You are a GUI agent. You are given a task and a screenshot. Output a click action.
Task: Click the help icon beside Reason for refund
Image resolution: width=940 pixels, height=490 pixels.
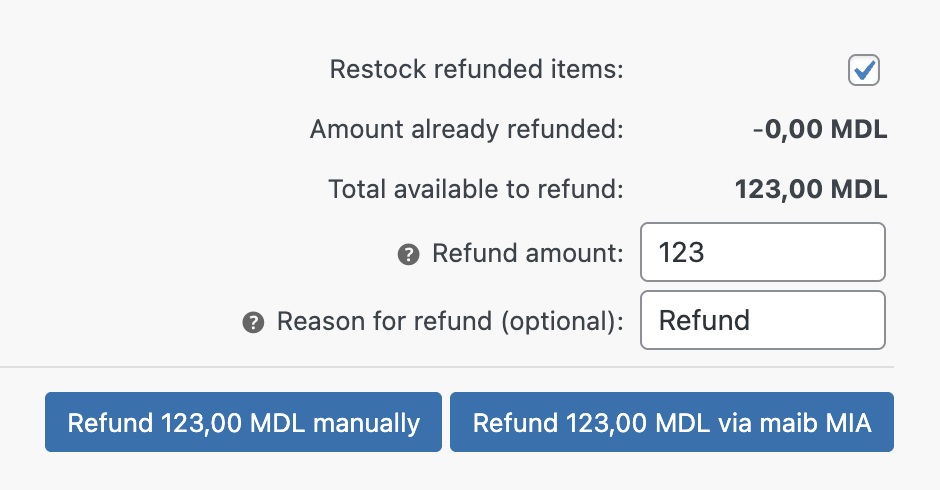(253, 322)
